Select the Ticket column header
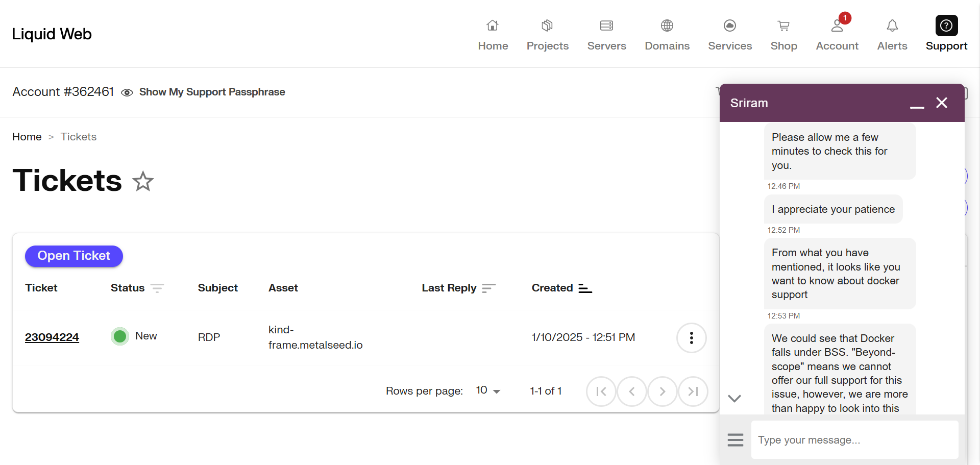The width and height of the screenshot is (980, 465). click(41, 288)
